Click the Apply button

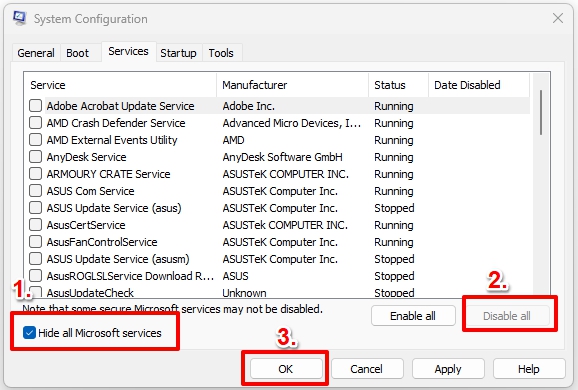pyautogui.click(x=448, y=369)
